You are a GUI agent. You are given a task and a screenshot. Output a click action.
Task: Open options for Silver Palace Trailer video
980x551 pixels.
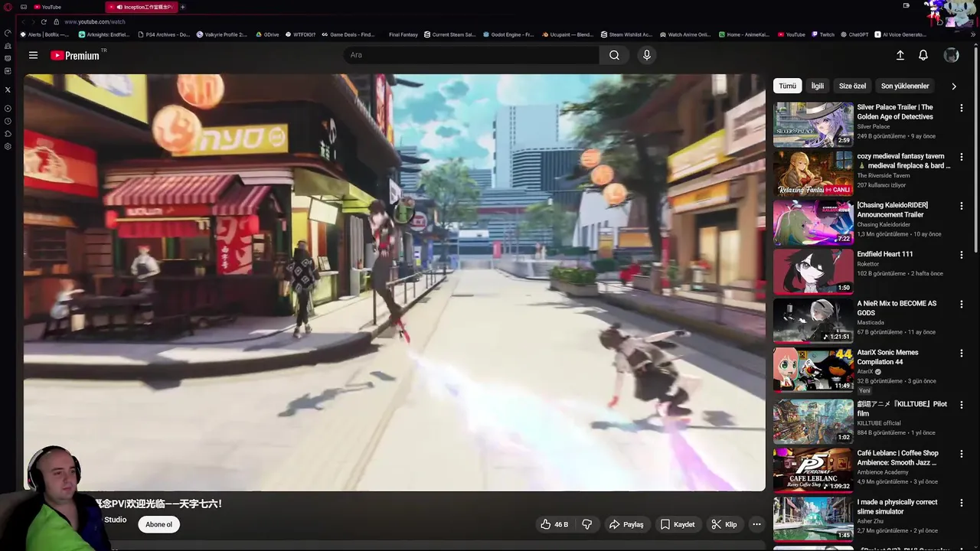click(x=962, y=108)
